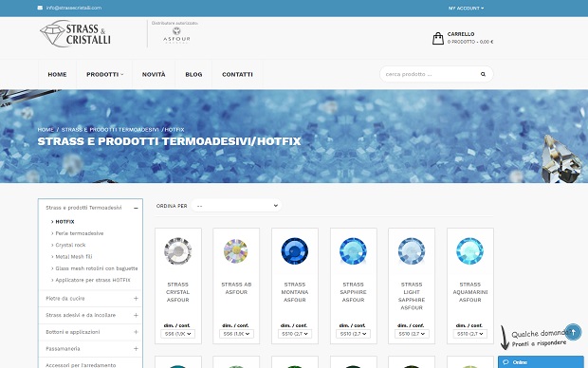The image size is (588, 368).
Task: Open size dropdown for Strass Crystal Asfour
Action: pos(177,334)
